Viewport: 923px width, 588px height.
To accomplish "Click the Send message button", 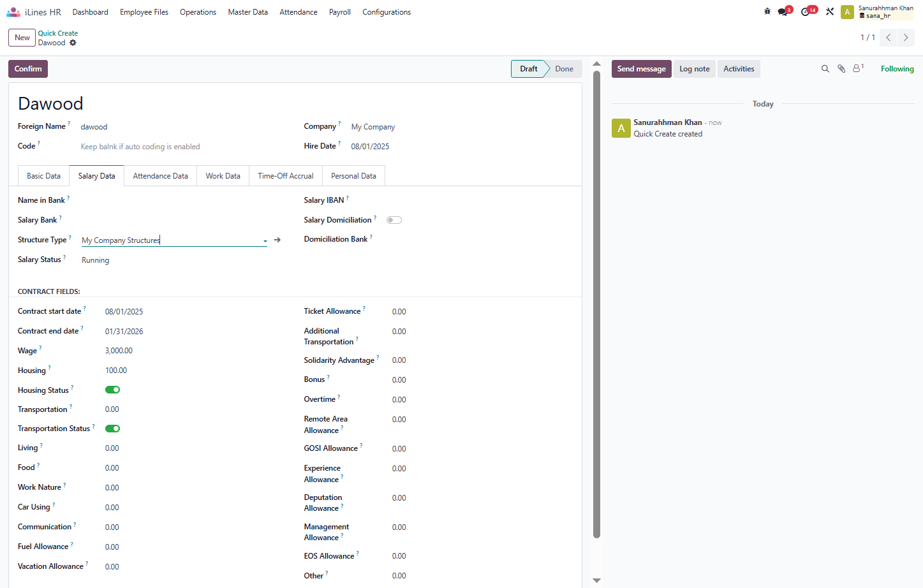I will [x=641, y=69].
